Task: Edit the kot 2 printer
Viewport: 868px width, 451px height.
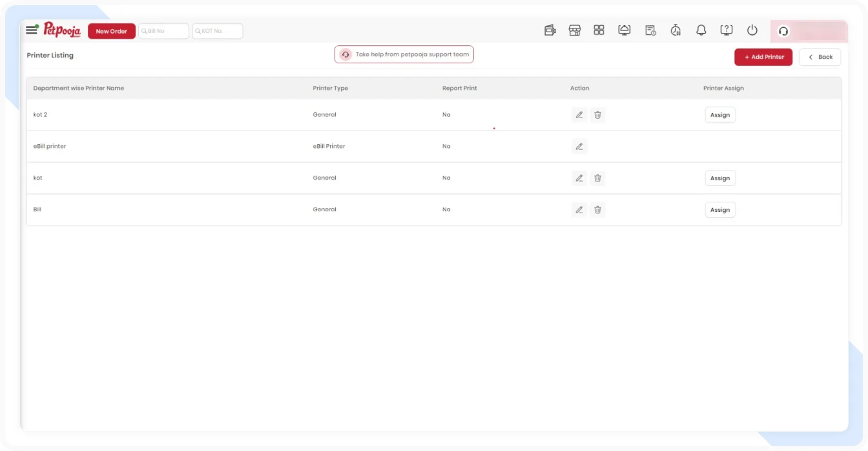Action: click(x=579, y=115)
